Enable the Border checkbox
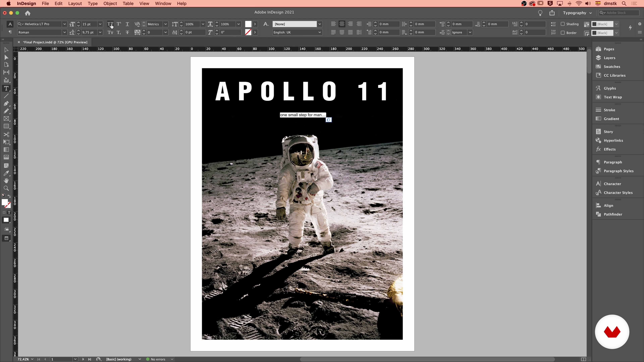The height and width of the screenshot is (362, 644). click(563, 33)
